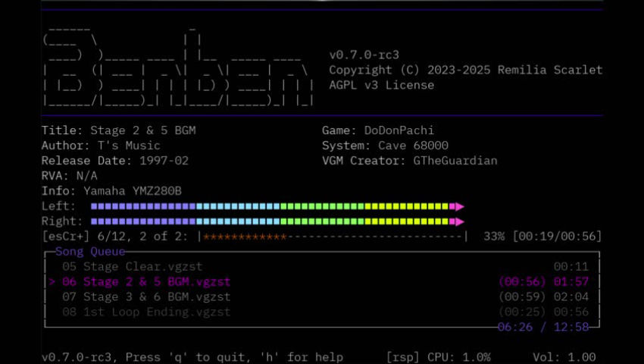The width and height of the screenshot is (644, 364).
Task: Click the song playback progress bar
Action: point(333,237)
